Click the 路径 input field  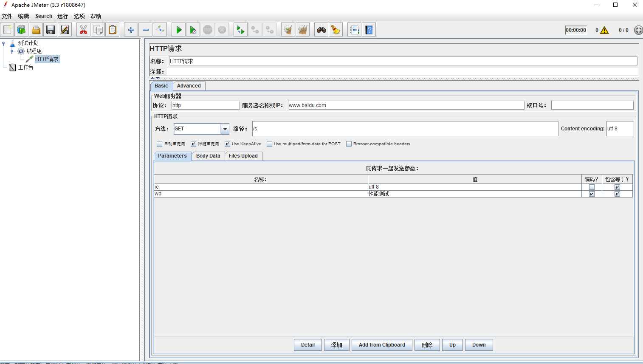[x=405, y=129]
